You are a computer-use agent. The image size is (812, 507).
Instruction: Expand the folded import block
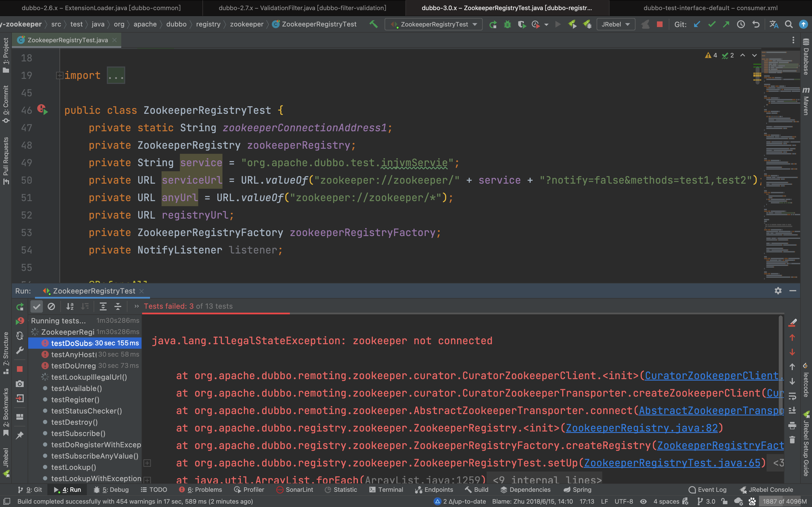pos(59,75)
